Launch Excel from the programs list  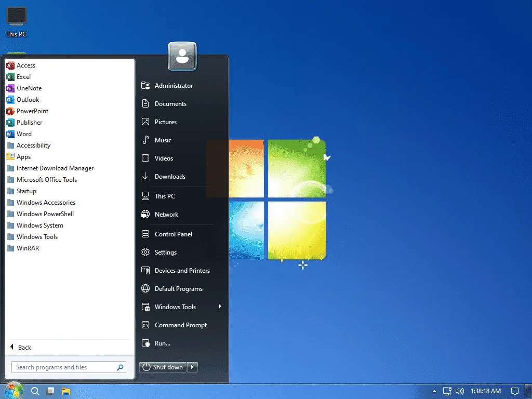coord(70,77)
